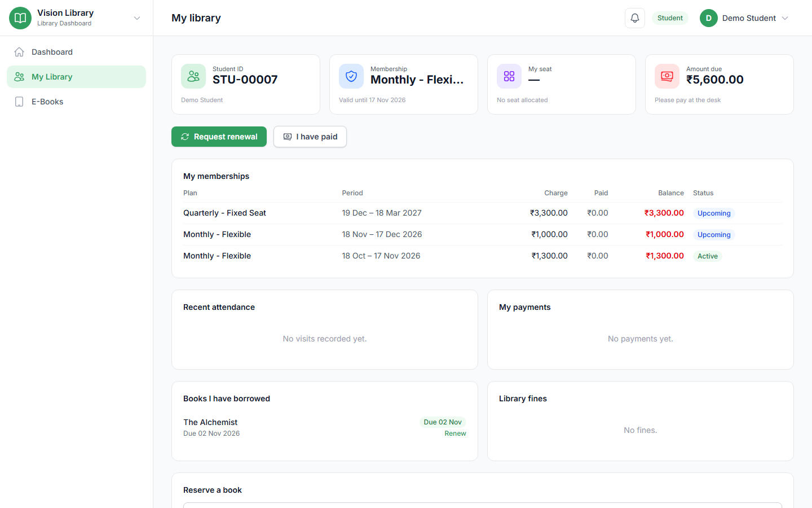Click the Amount due cash icon
The height and width of the screenshot is (508, 812).
[667, 76]
